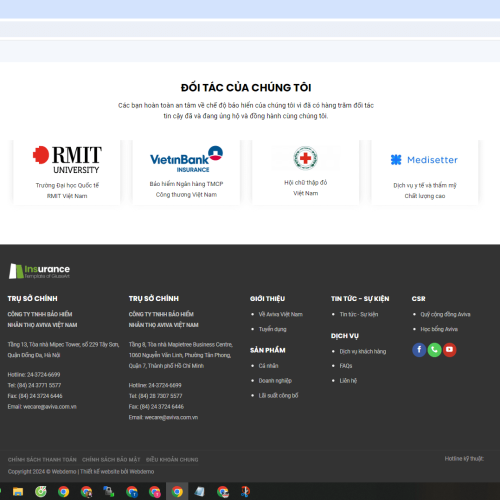500x500 pixels.
Task: Open the padlock network app in taskbar
Action: click(109, 492)
